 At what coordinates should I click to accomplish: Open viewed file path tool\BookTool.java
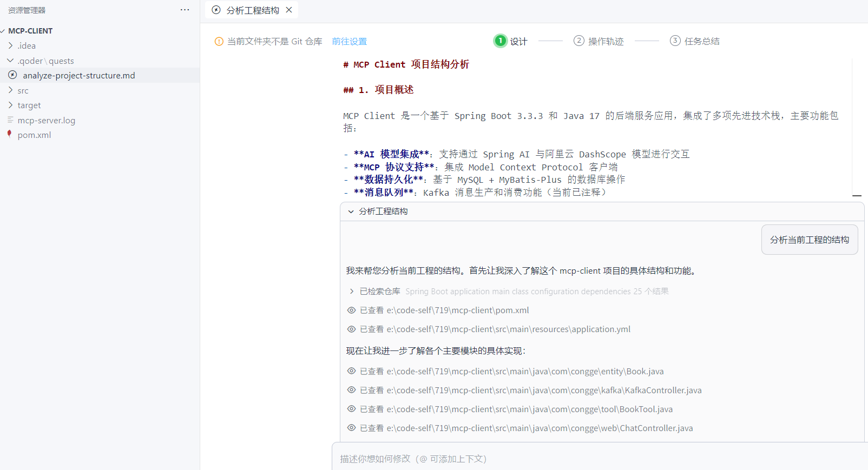coord(530,409)
